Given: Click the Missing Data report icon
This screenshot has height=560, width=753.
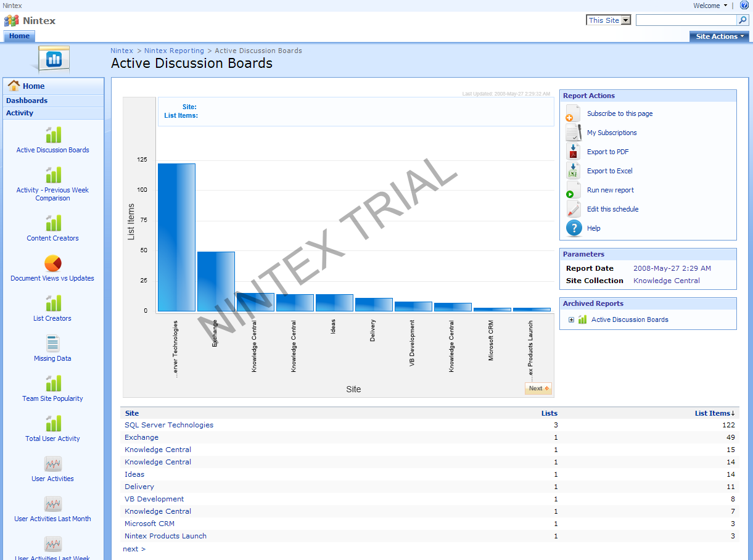Looking at the screenshot, I should [52, 344].
